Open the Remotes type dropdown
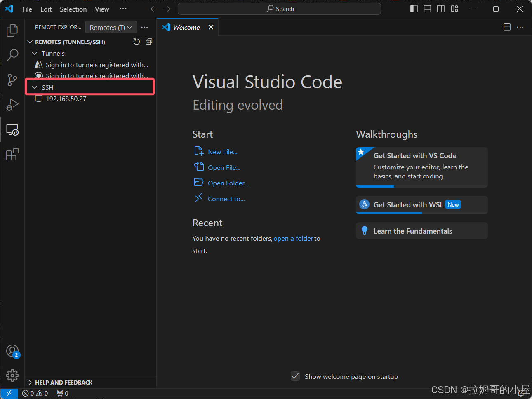Viewport: 532px width, 399px height. [111, 27]
